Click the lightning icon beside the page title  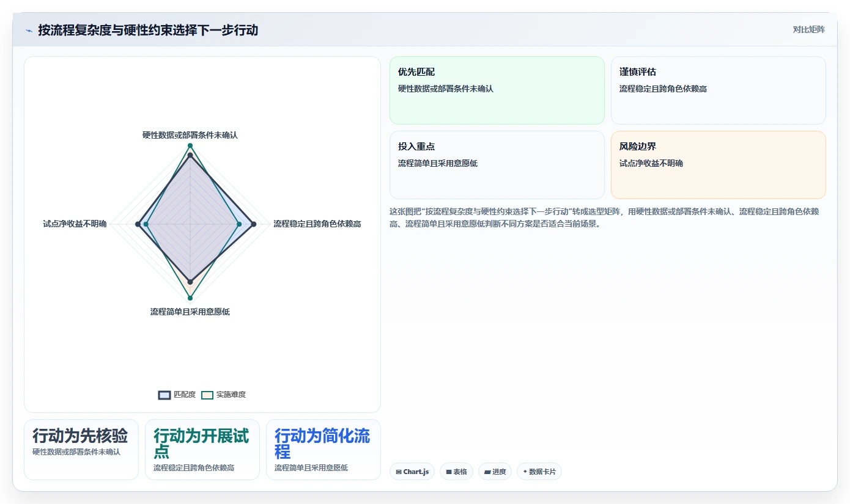29,30
